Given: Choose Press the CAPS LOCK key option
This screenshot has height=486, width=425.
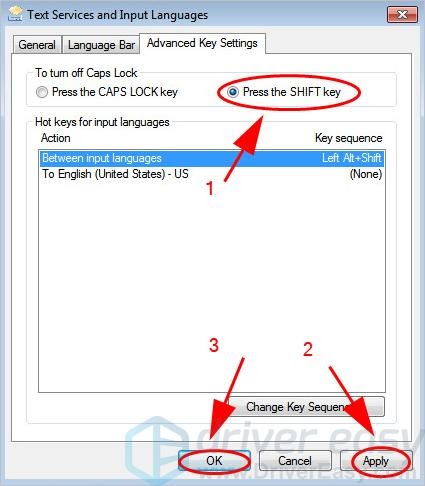Looking at the screenshot, I should pos(107,92).
